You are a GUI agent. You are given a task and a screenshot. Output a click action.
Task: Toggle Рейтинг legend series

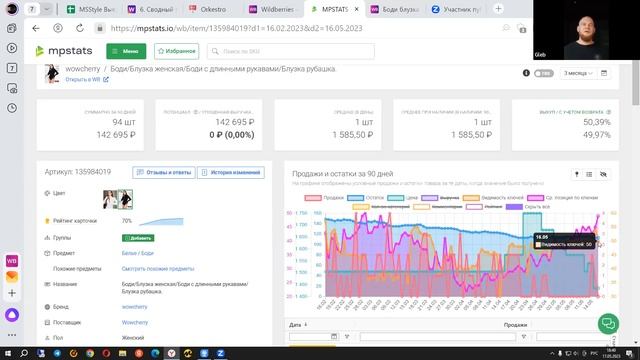[x=484, y=207]
